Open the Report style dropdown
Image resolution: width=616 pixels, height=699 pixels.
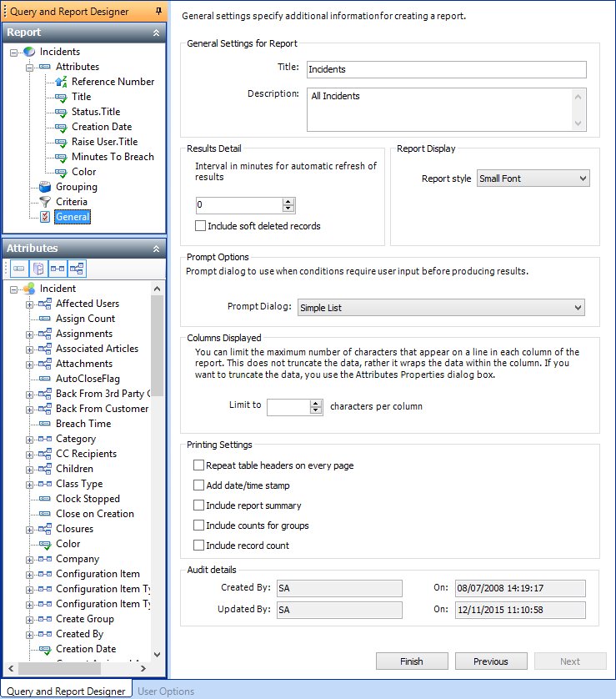tap(533, 179)
